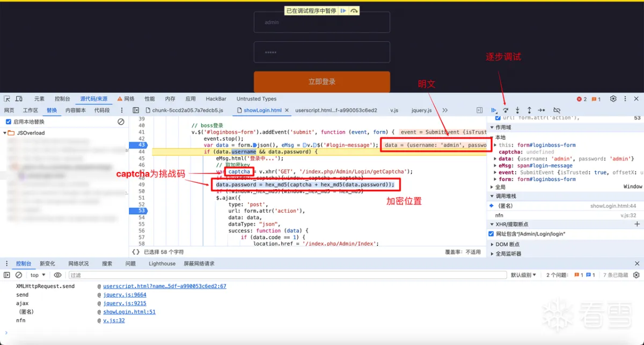
Task: Expand the 全局监听器 section
Action: (x=491, y=254)
